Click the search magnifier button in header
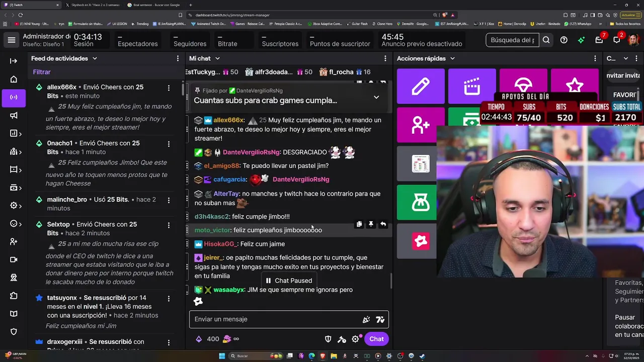 pos(546,40)
